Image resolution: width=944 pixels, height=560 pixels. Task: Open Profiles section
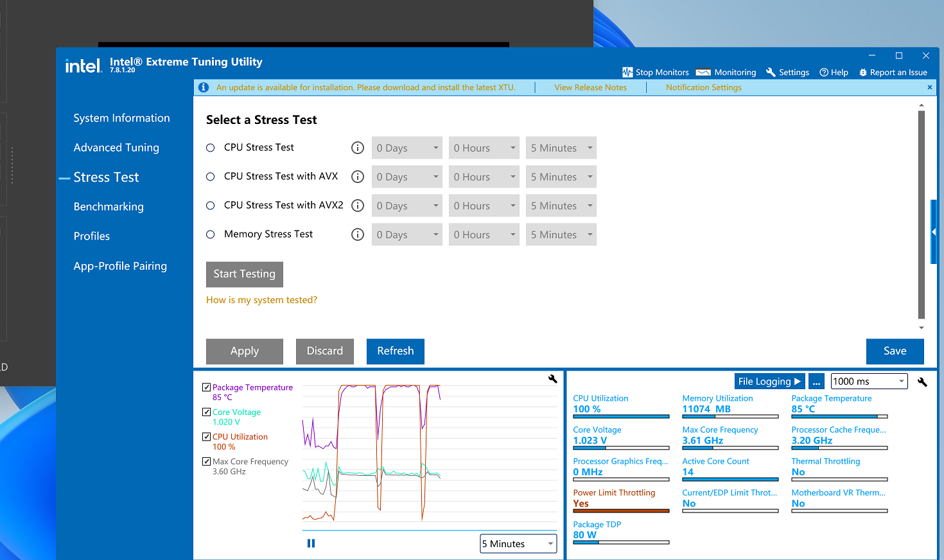(92, 236)
